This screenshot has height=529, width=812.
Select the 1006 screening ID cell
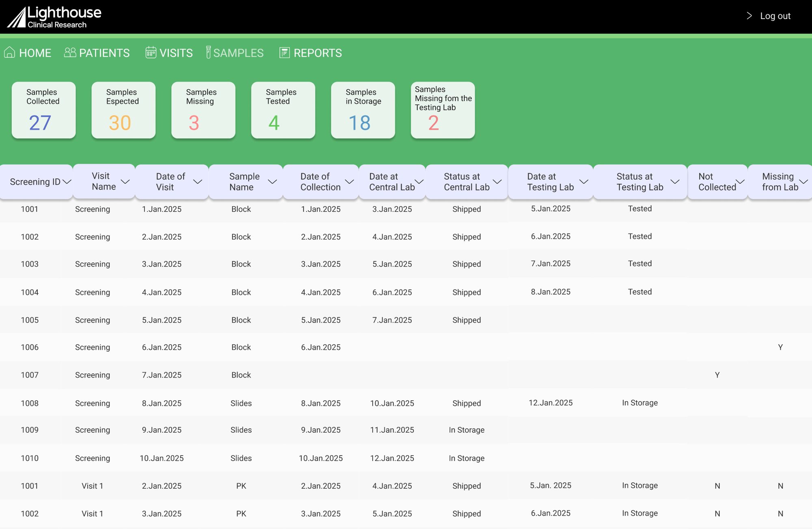tap(30, 347)
